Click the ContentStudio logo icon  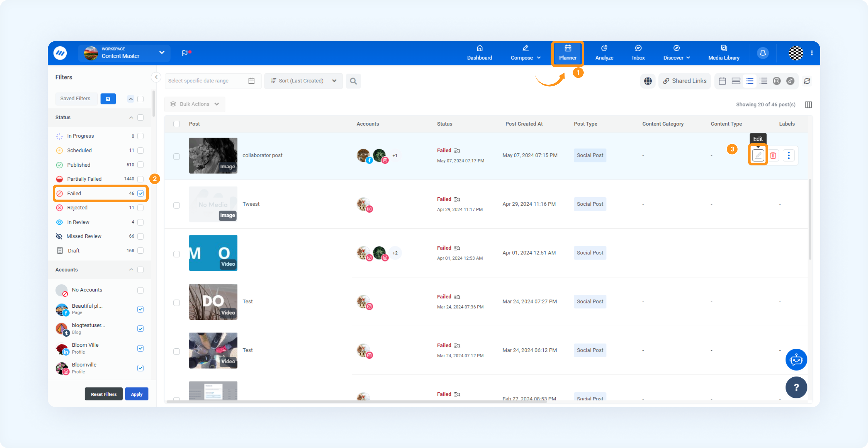60,53
